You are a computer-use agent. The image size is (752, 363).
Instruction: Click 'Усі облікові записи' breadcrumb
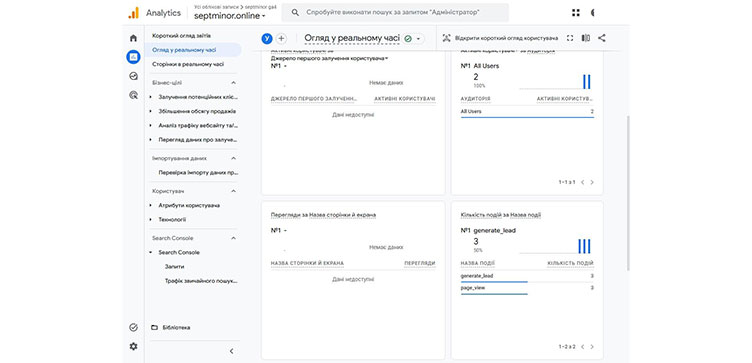(x=216, y=7)
